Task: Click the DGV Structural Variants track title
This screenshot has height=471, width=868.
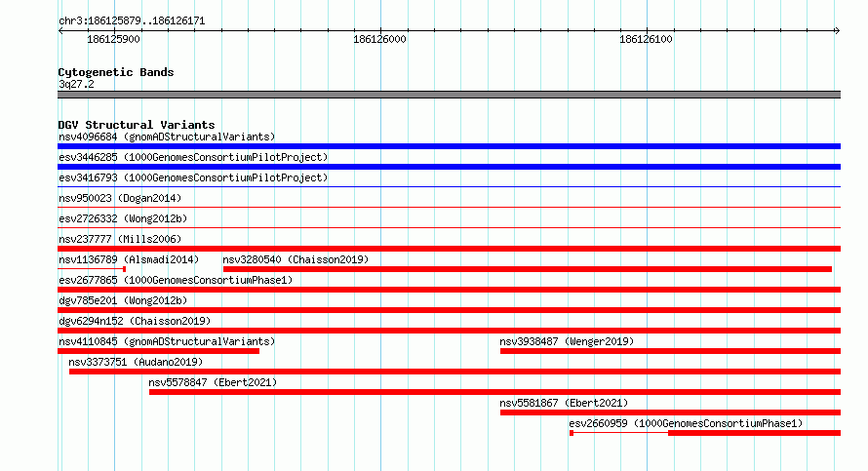Action: [x=137, y=125]
